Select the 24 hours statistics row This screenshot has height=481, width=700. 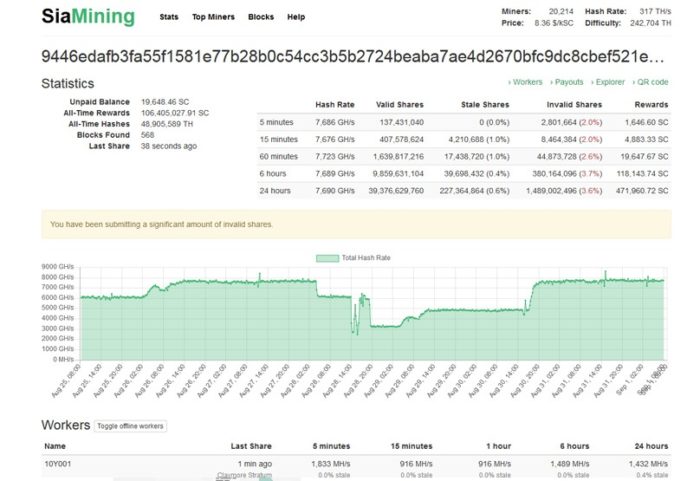click(x=464, y=191)
